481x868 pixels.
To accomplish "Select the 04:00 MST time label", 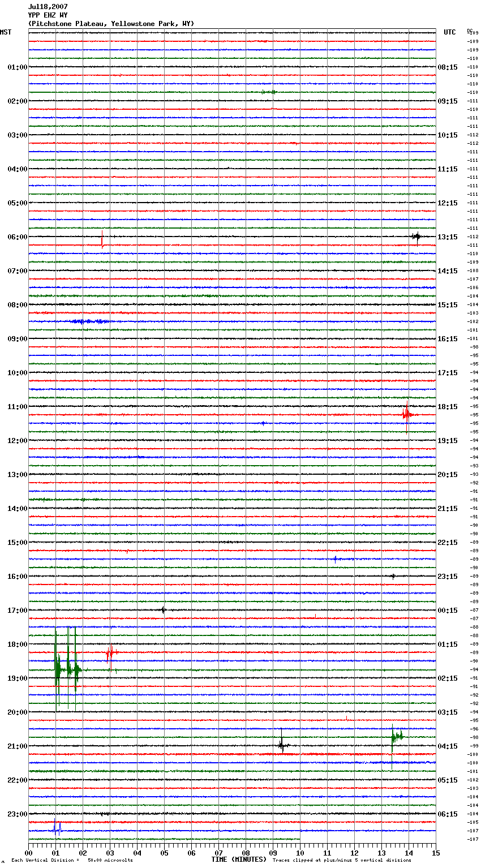I will click(x=18, y=169).
